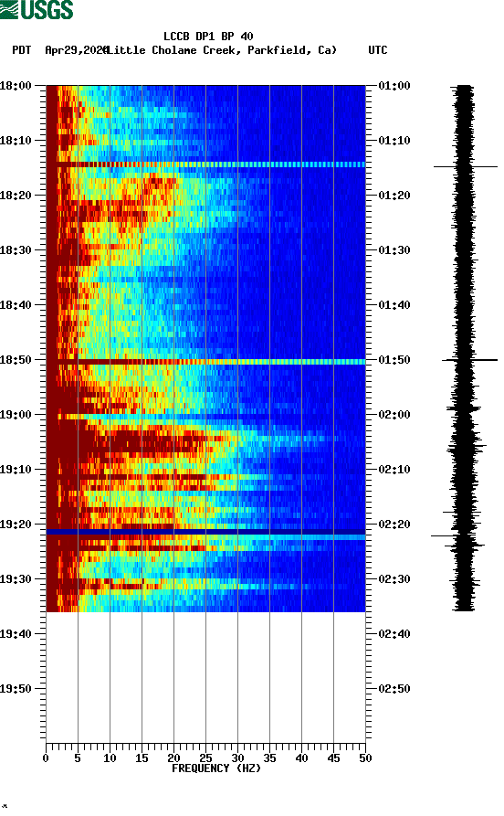This screenshot has height=816, width=504.
Task: Click the 18:30 PDT time label
Action: 16,250
